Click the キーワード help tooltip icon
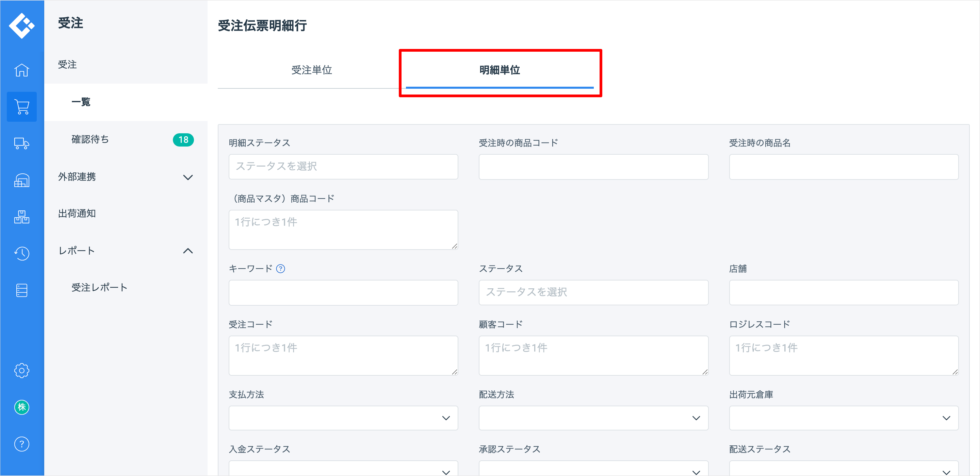The width and height of the screenshot is (980, 476). (x=280, y=269)
